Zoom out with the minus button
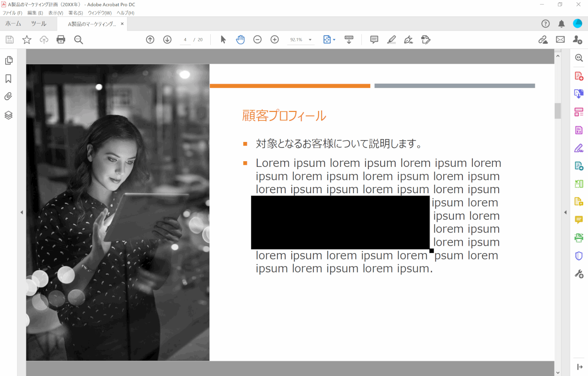Image resolution: width=588 pixels, height=376 pixels. (x=257, y=39)
